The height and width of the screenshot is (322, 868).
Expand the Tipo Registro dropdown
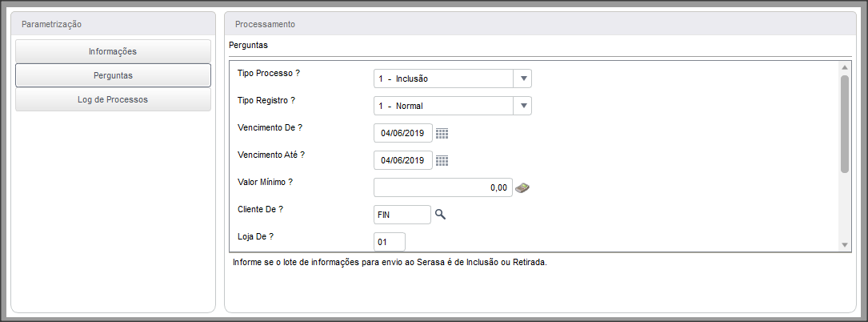522,106
